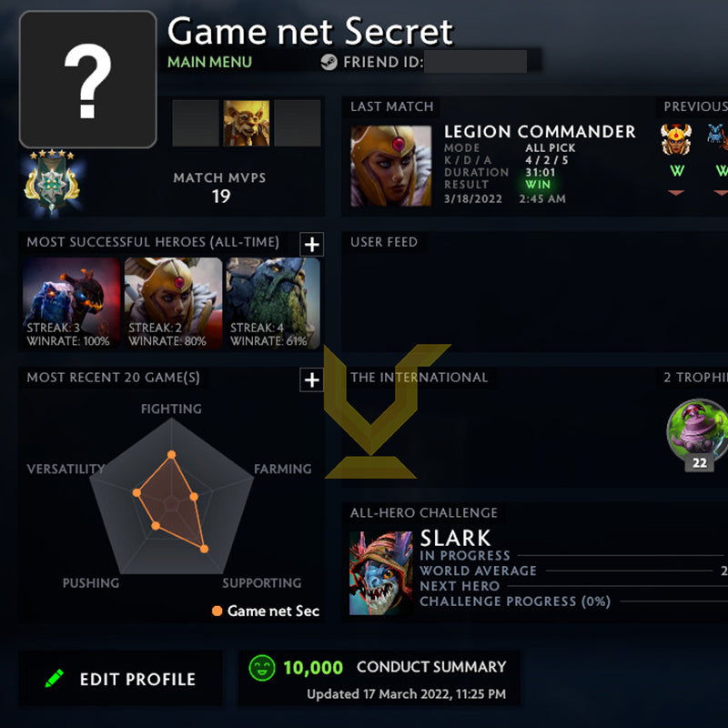Click the Slark all-hero challenge portrait
The height and width of the screenshot is (728, 728).
(x=381, y=573)
